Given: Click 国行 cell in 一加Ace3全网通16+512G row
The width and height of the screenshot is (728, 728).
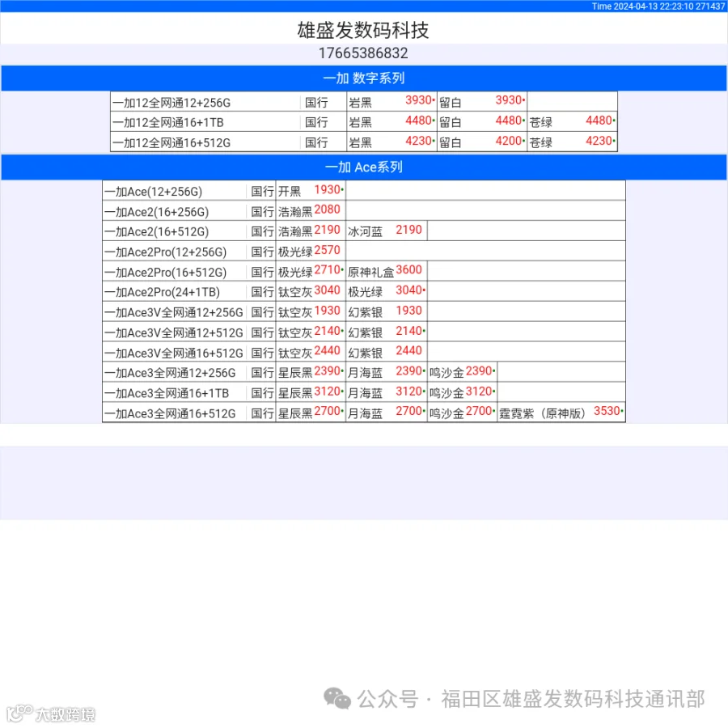Looking at the screenshot, I should [262, 414].
